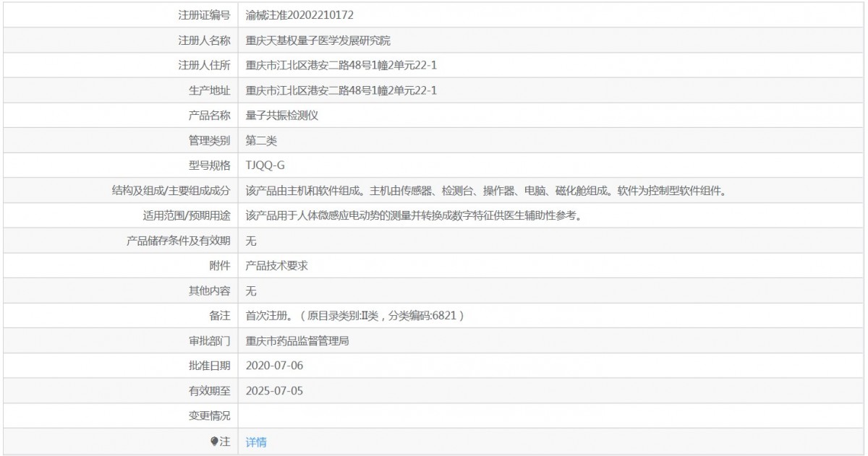Viewport: 868px width, 456px height.
Task: Select attachment value 产品技术要求
Action: 277,265
